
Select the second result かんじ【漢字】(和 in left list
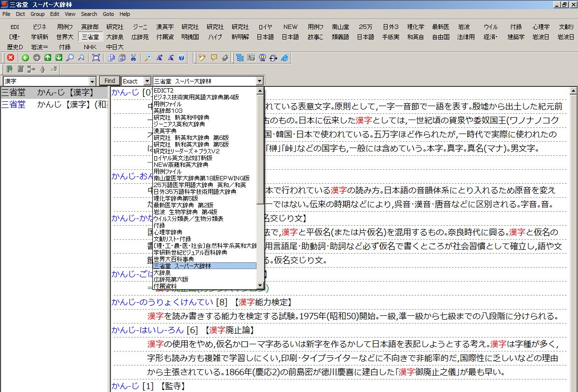54,104
